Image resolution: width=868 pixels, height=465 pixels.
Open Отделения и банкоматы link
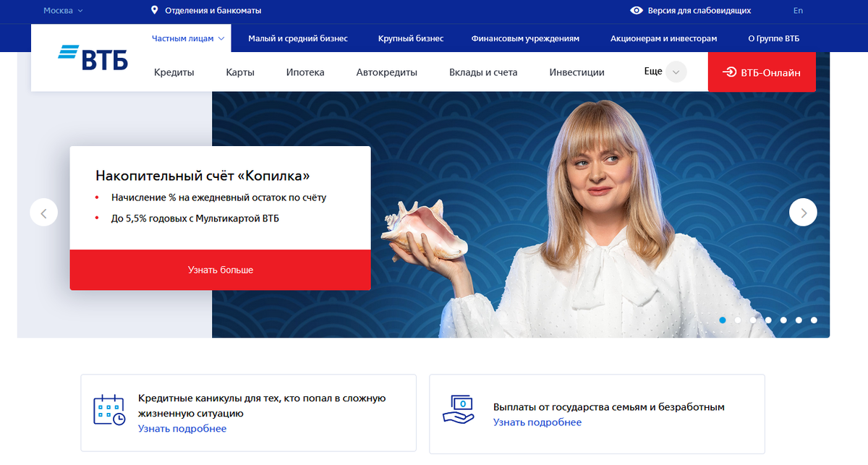[x=213, y=11]
